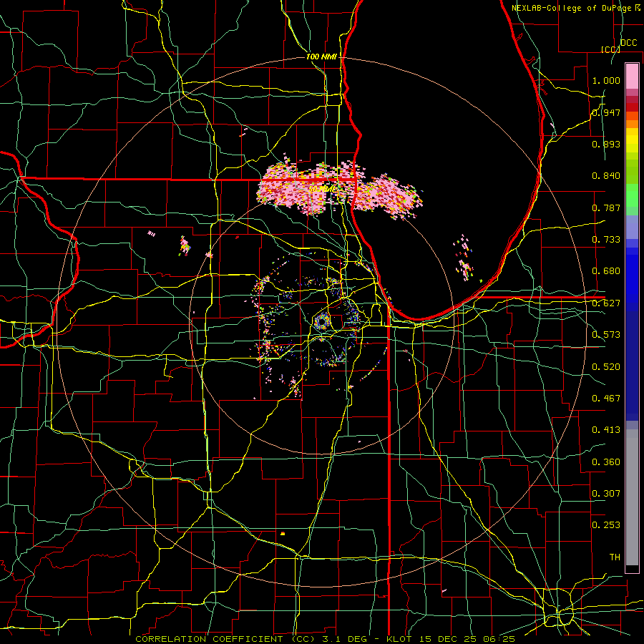The width and height of the screenshot is (644, 644).
Task: Click the 0.840 scale value
Action: (606, 176)
